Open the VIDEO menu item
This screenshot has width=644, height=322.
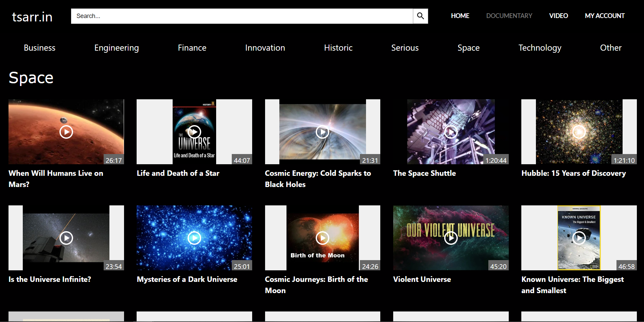pos(558,16)
